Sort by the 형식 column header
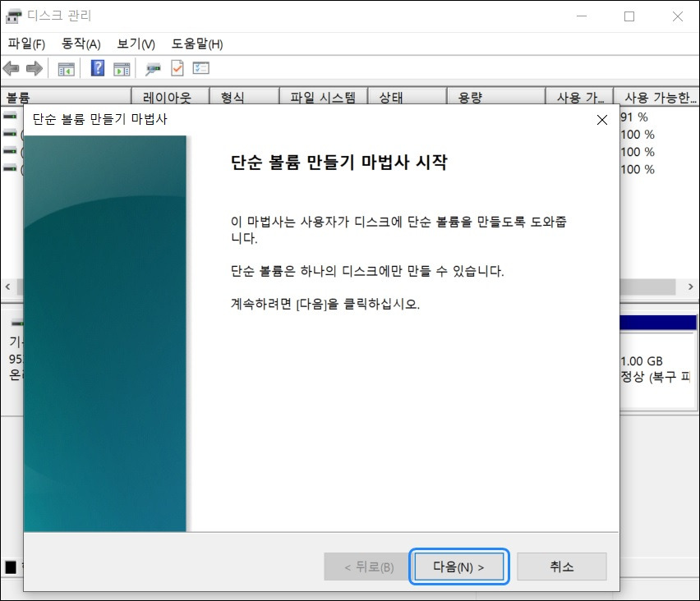The image size is (700, 601). 244,96
